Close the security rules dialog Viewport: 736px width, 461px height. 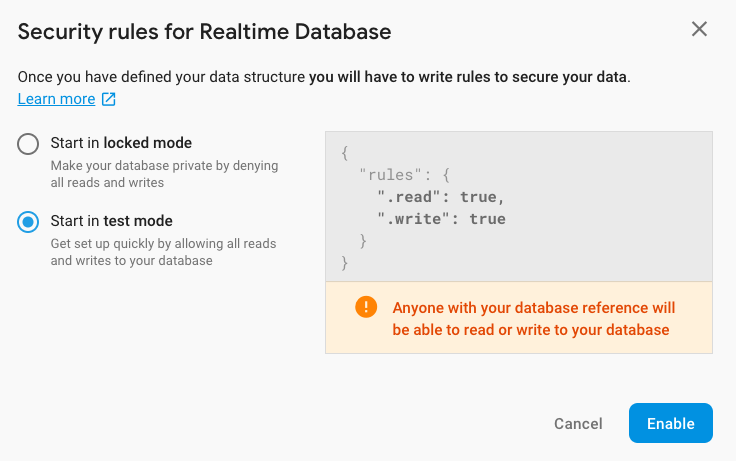699,29
